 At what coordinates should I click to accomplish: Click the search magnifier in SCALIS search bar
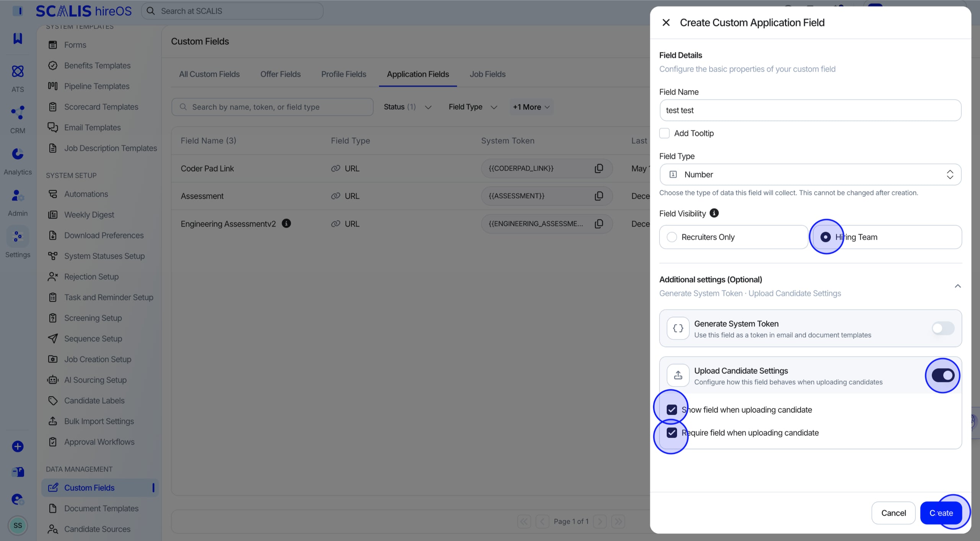point(151,11)
